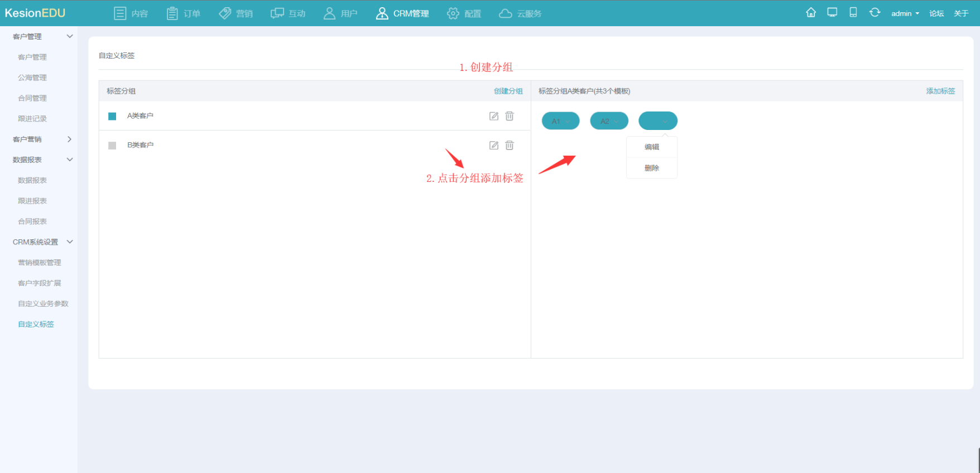This screenshot has width=980, height=473.
Task: Open the 用户 top menu
Action: (340, 13)
